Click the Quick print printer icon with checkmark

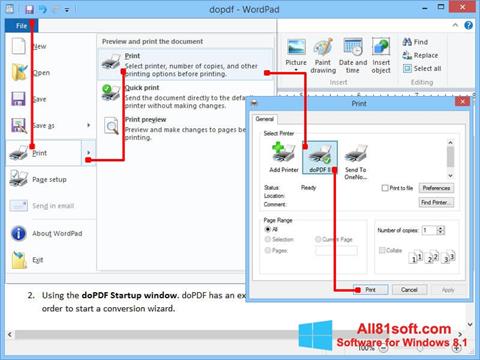pyautogui.click(x=111, y=93)
